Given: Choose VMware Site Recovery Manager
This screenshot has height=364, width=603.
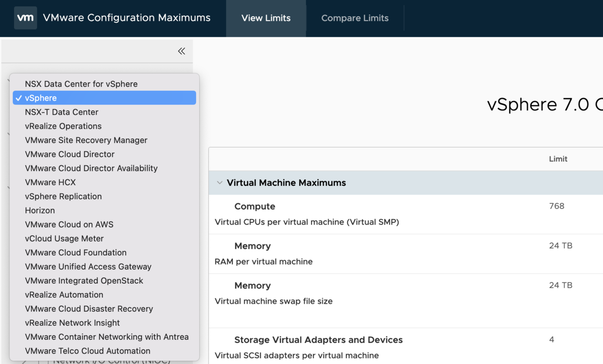Looking at the screenshot, I should coord(105,140).
